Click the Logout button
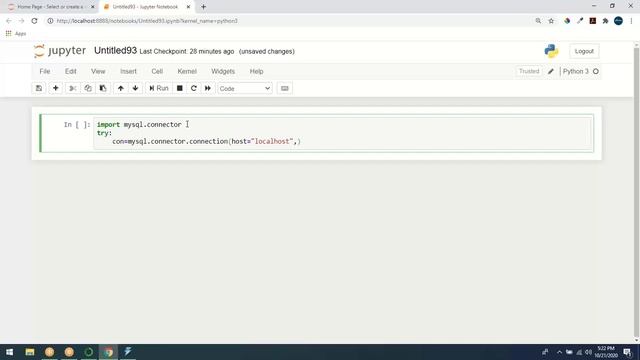The height and width of the screenshot is (360, 640). click(584, 51)
